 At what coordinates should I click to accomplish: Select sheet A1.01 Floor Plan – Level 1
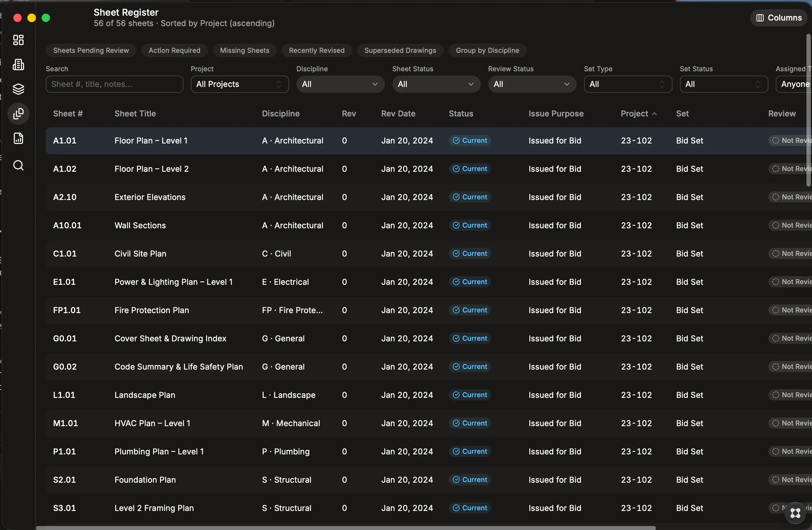tap(429, 141)
